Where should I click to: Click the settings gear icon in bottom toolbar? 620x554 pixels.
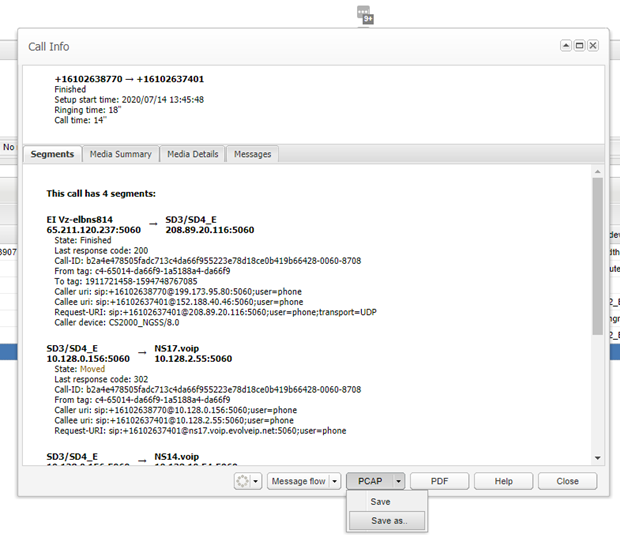(240, 481)
